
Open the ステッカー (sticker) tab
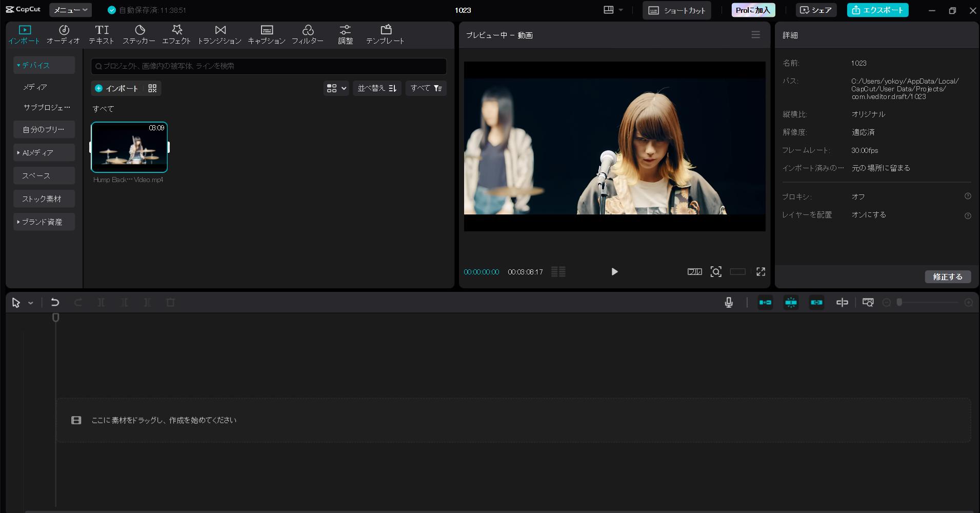coord(139,34)
